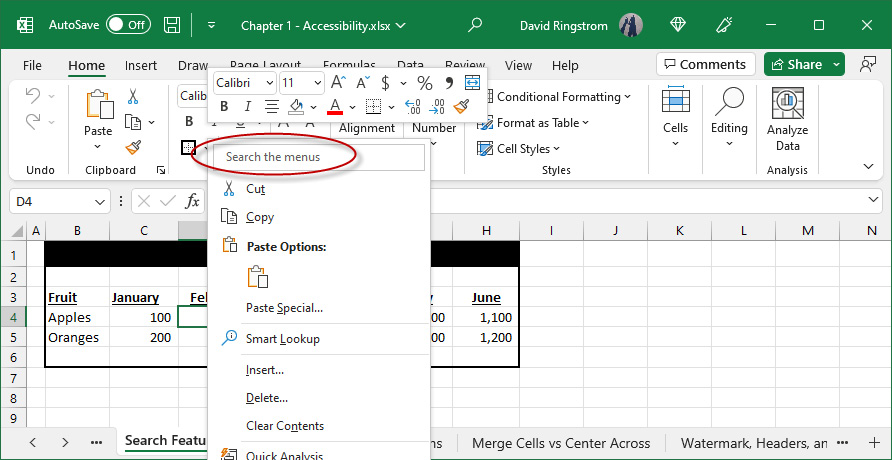Toggle the AutoSave switch
Viewport: 892px width, 460px height.
click(x=128, y=25)
